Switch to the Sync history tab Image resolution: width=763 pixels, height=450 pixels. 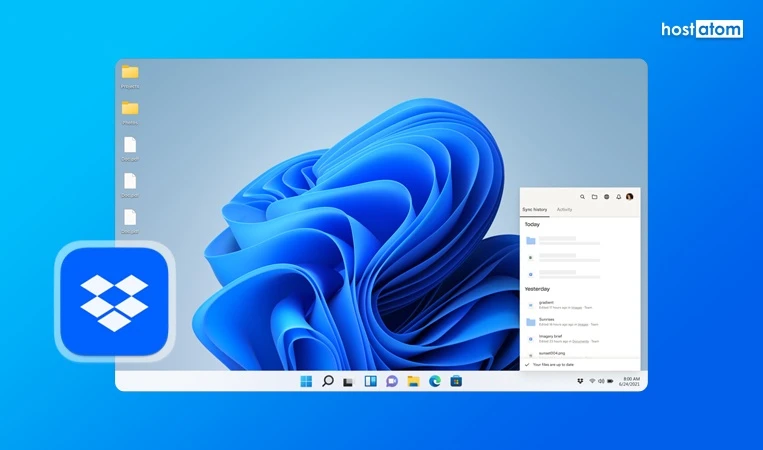[x=535, y=210]
